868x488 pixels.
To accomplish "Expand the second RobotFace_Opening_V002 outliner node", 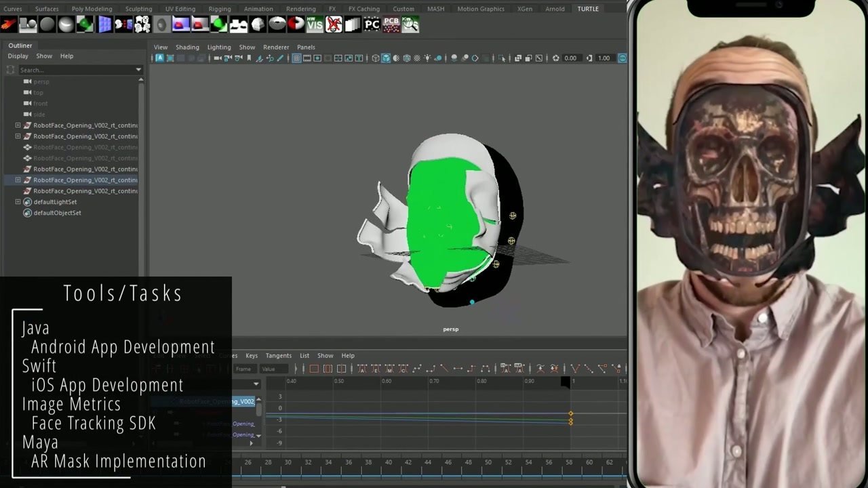I will pyautogui.click(x=18, y=136).
